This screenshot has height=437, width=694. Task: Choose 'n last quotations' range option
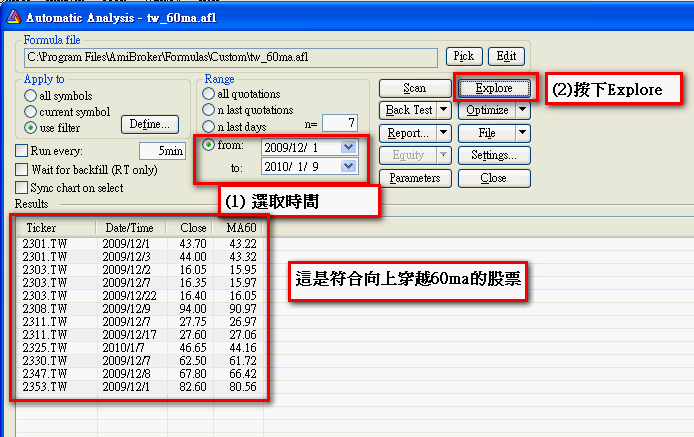208,110
